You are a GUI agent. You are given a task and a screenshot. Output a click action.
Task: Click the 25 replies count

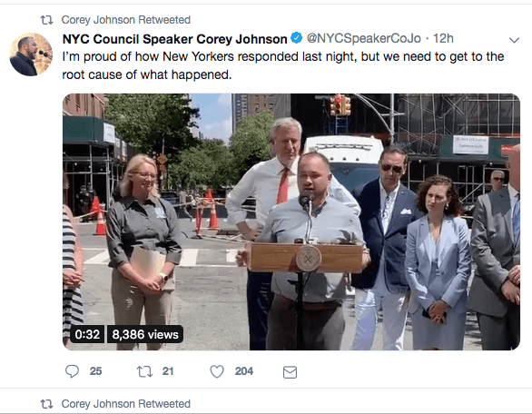point(95,371)
